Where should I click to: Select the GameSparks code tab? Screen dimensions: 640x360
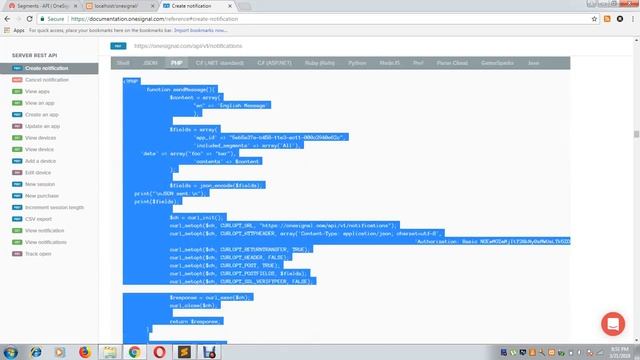coord(497,63)
